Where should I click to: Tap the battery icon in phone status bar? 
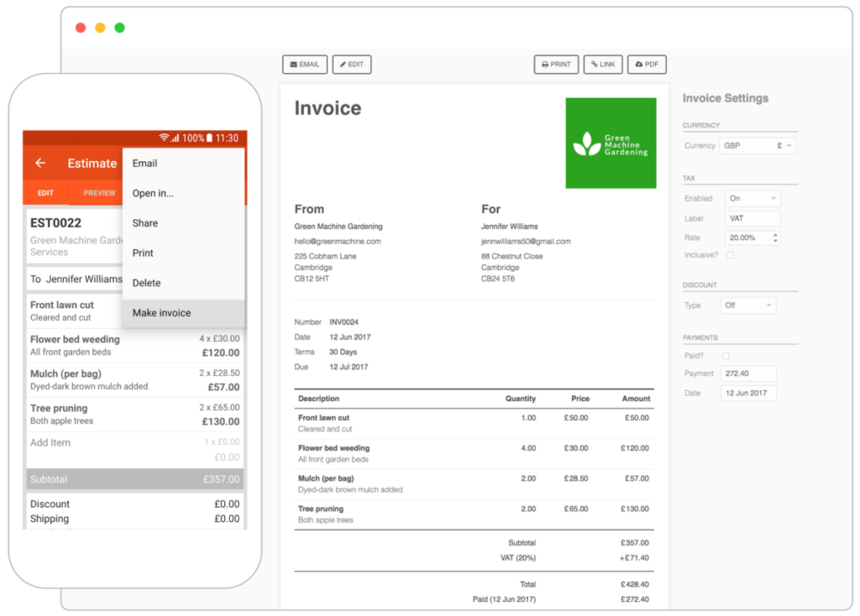[x=209, y=138]
